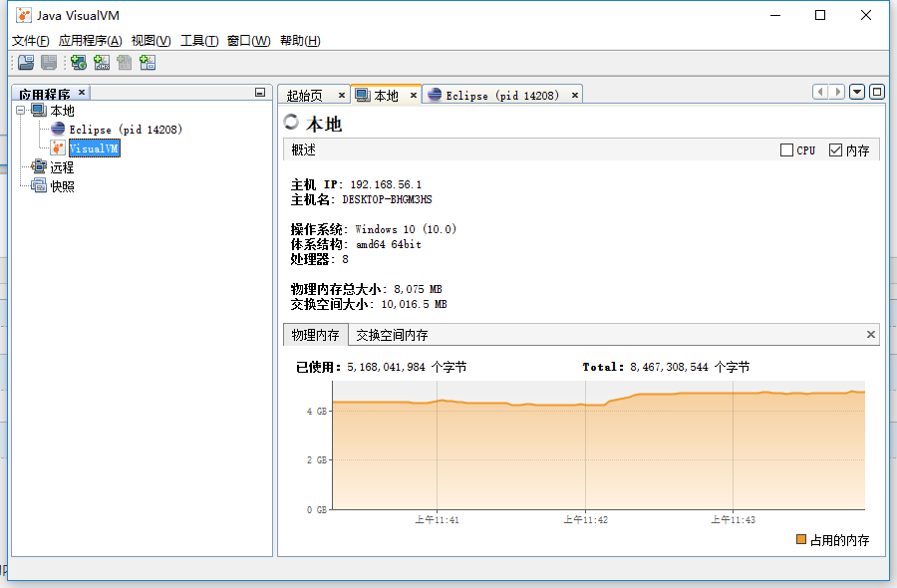Click the 快照 snapshots icon
897x588 pixels.
(38, 185)
